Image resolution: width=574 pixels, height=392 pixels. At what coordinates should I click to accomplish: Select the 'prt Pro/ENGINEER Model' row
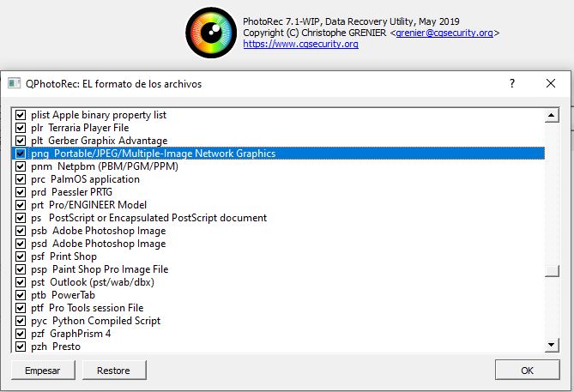click(278, 205)
